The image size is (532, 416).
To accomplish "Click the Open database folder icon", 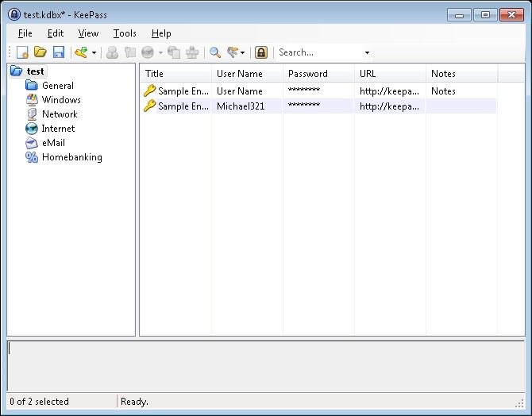I will pyautogui.click(x=40, y=52).
